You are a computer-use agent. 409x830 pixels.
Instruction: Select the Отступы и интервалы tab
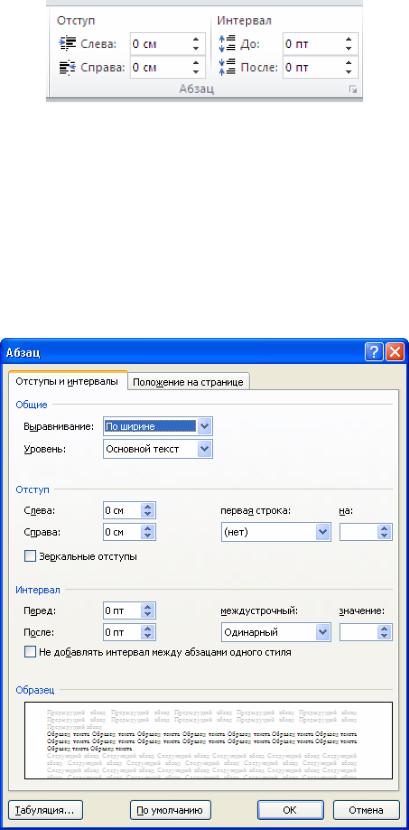[x=67, y=381]
